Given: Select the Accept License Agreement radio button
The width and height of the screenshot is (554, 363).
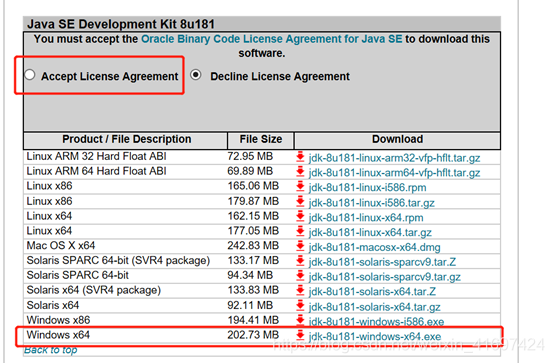Looking at the screenshot, I should (30, 75).
